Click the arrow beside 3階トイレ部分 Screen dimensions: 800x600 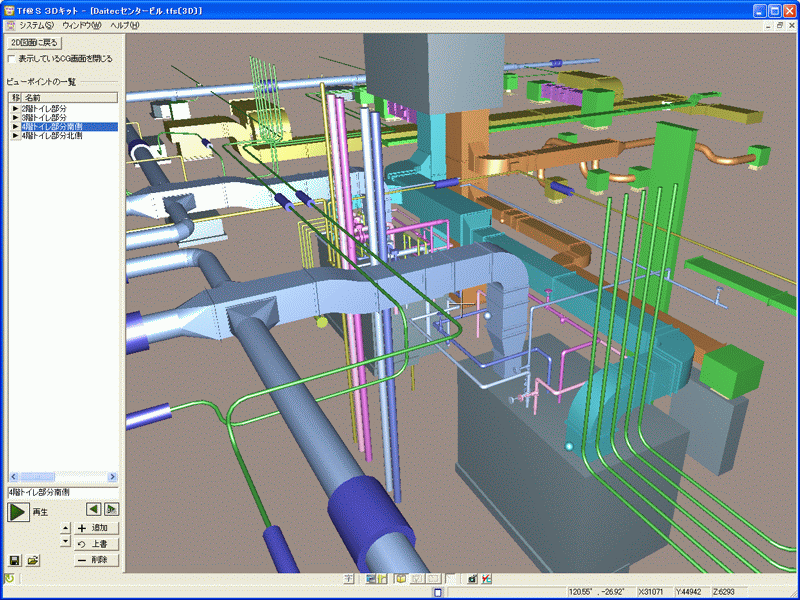coord(15,118)
